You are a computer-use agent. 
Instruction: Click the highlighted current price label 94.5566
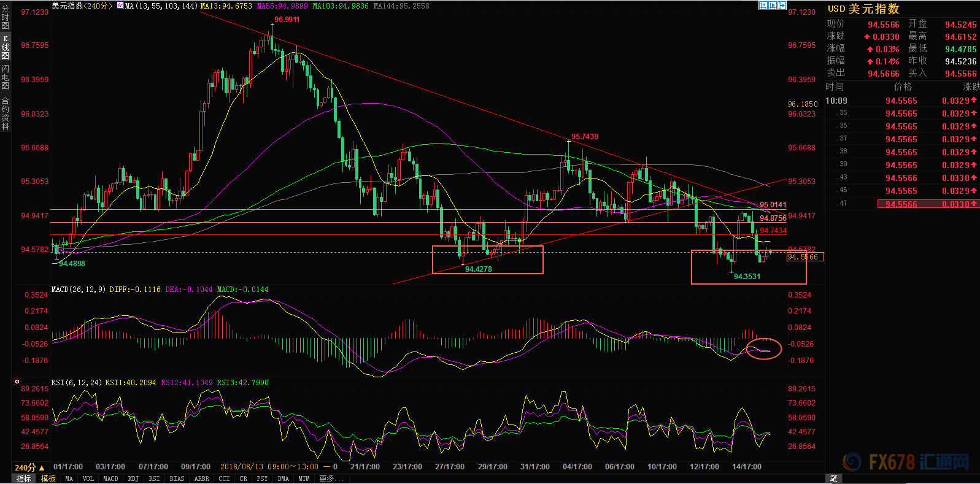[805, 257]
